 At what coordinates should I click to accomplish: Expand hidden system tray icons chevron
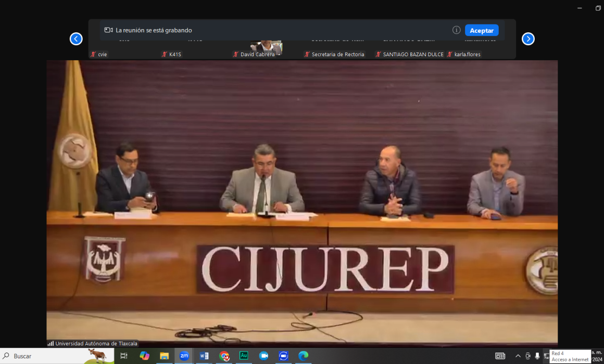[x=518, y=356]
